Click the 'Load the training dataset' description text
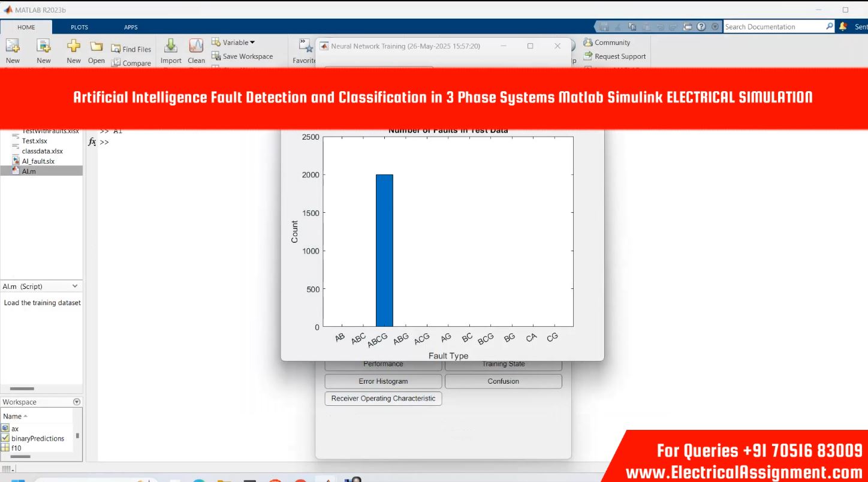The image size is (868, 482). pyautogui.click(x=42, y=303)
